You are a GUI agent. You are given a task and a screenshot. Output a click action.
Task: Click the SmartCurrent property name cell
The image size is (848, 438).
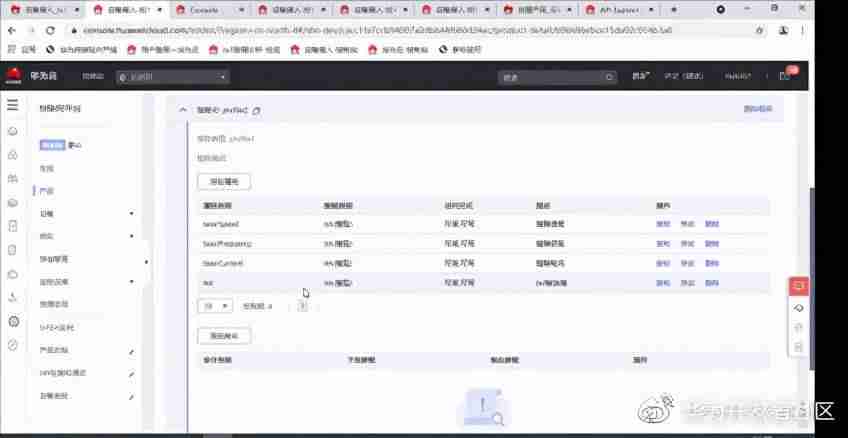point(223,263)
